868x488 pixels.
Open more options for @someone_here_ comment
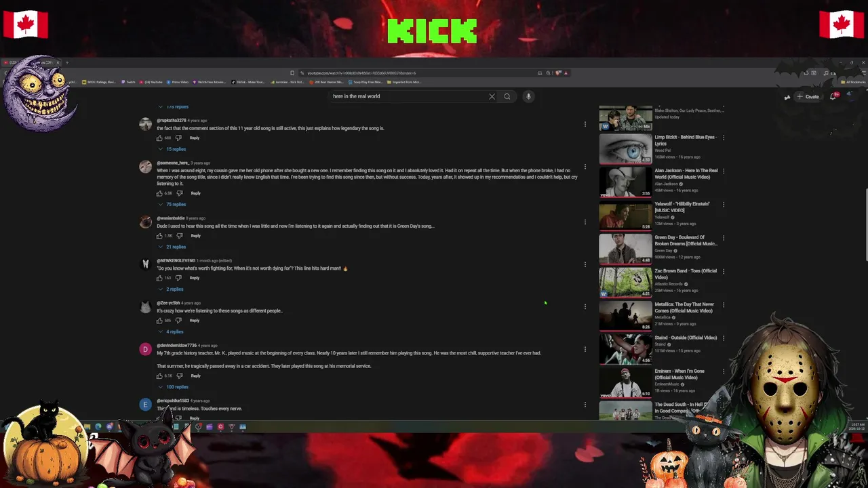585,167
